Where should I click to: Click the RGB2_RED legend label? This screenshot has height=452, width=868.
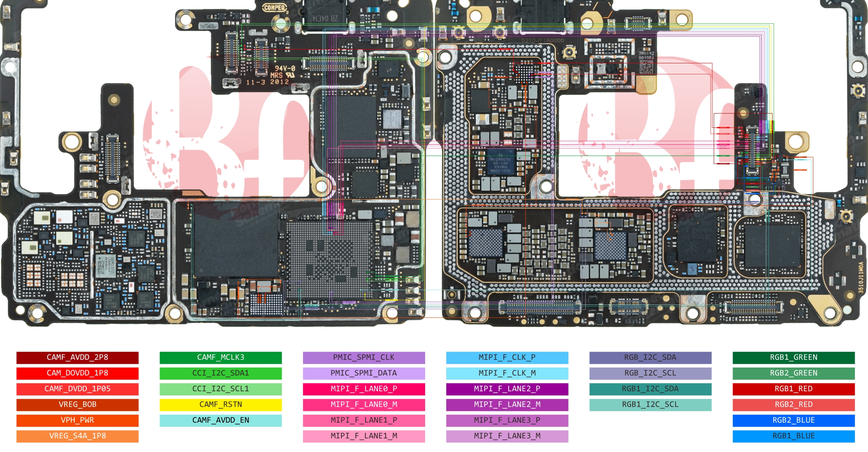click(x=794, y=405)
